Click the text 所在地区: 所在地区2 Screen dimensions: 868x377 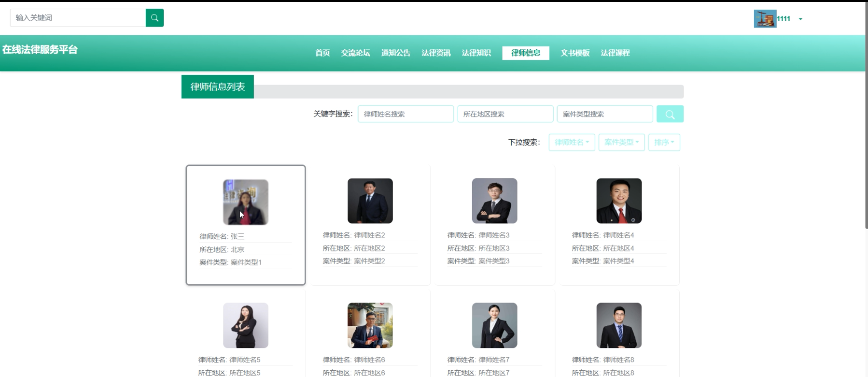[x=354, y=248]
